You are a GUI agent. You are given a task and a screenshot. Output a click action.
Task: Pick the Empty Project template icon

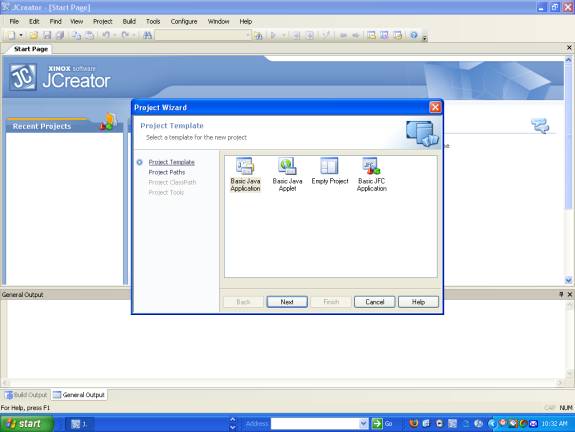click(x=329, y=166)
